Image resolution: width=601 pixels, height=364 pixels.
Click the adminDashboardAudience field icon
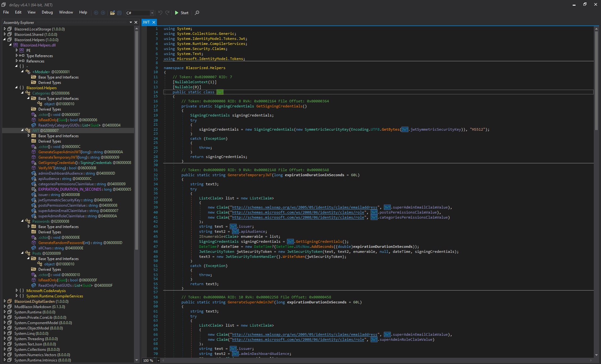point(34,173)
